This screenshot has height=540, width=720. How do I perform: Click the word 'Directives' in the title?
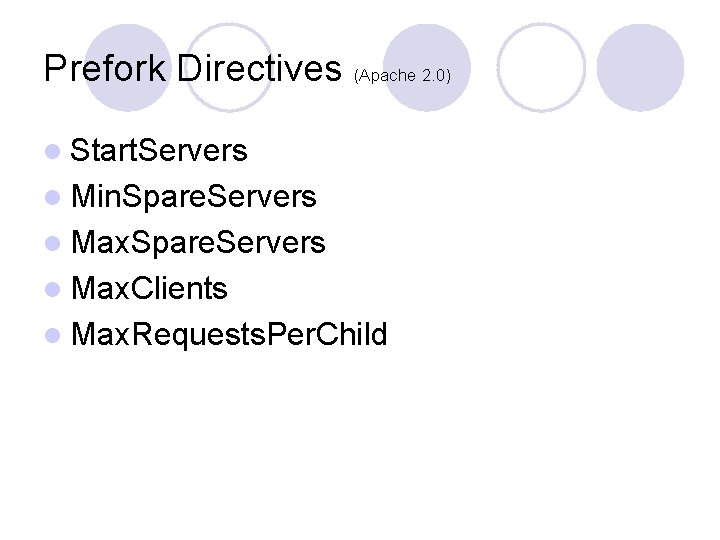pos(259,68)
